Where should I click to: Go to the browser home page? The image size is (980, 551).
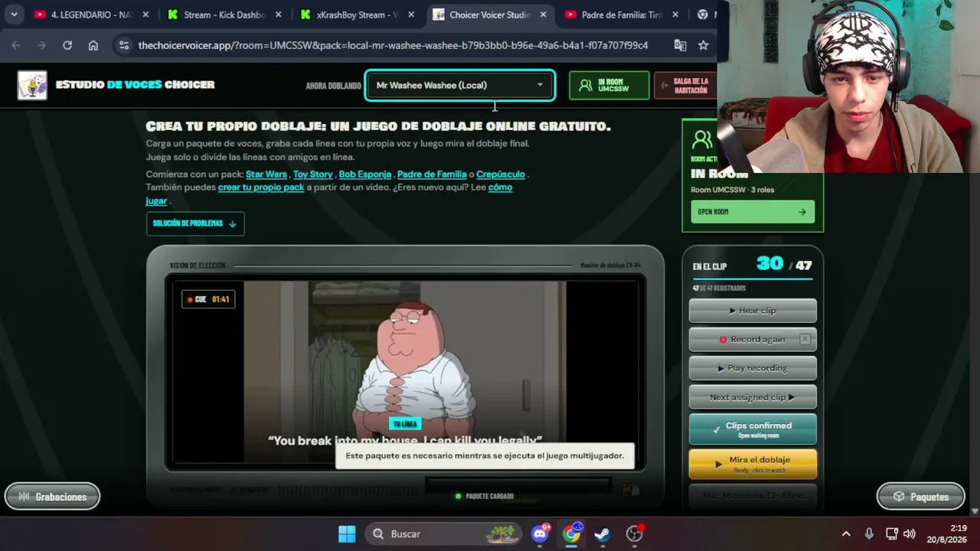point(93,45)
